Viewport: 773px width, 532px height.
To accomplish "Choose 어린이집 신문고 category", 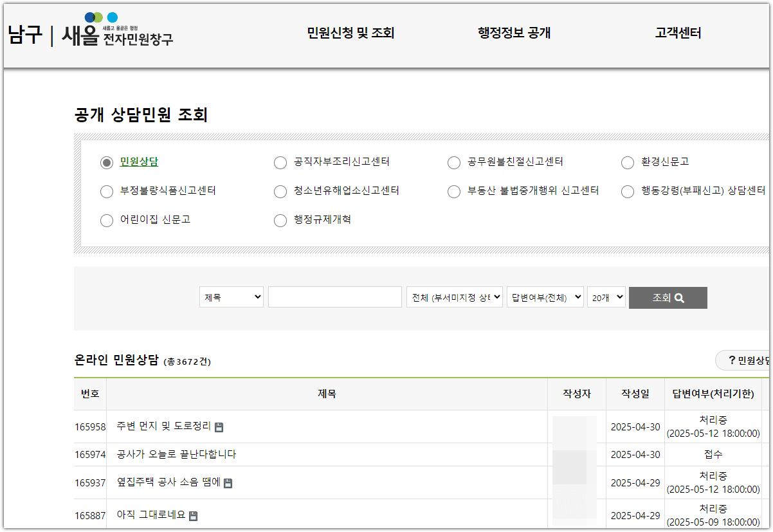I will point(106,220).
